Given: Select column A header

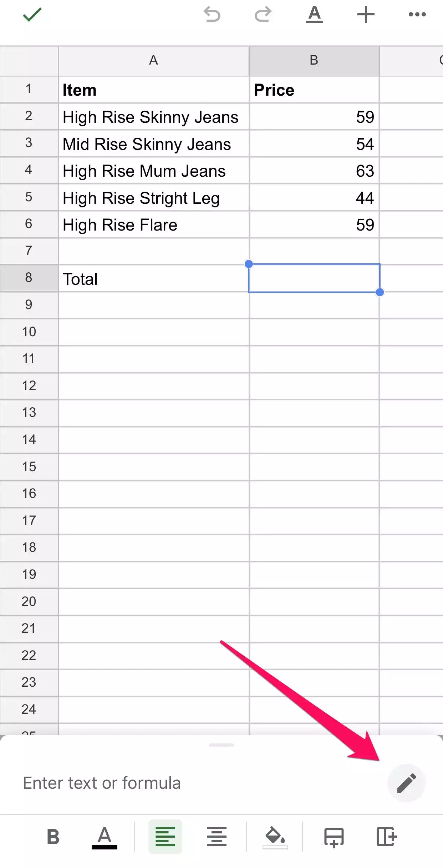Looking at the screenshot, I should click(154, 61).
